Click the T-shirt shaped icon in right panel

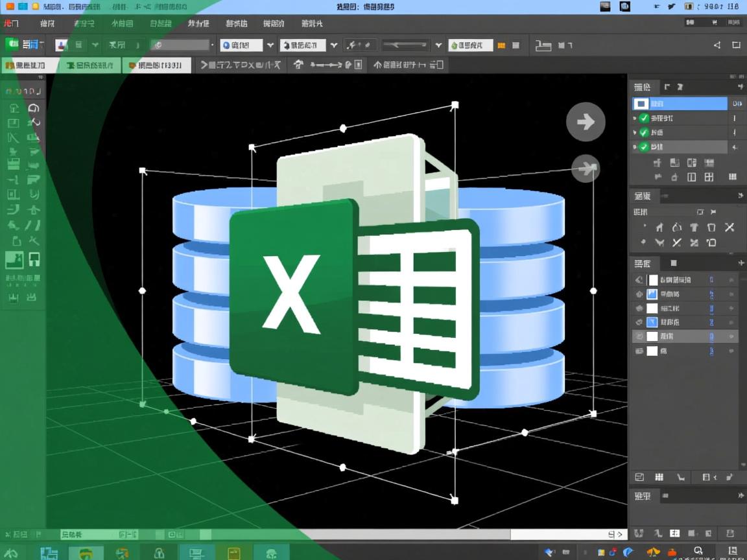694,227
